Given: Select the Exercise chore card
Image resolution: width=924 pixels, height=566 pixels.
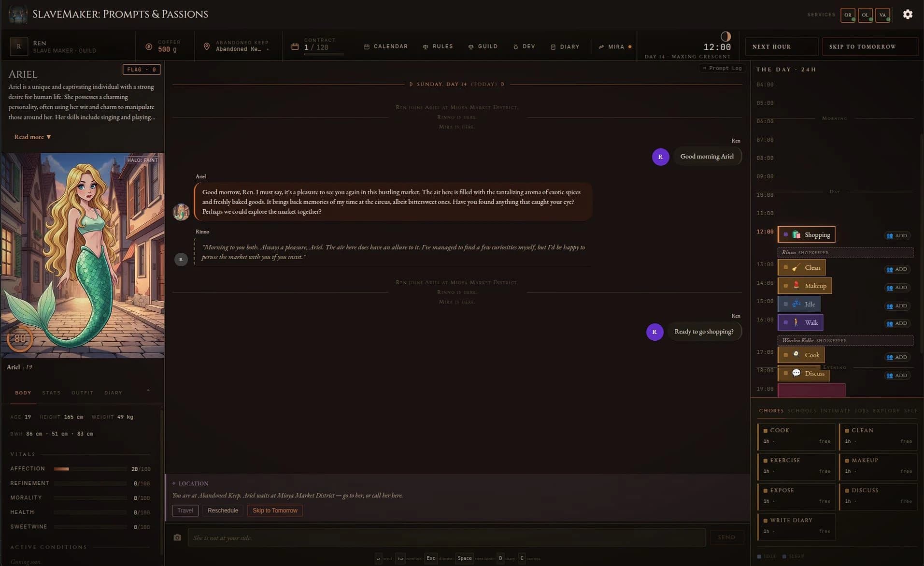Looking at the screenshot, I should click(x=796, y=466).
